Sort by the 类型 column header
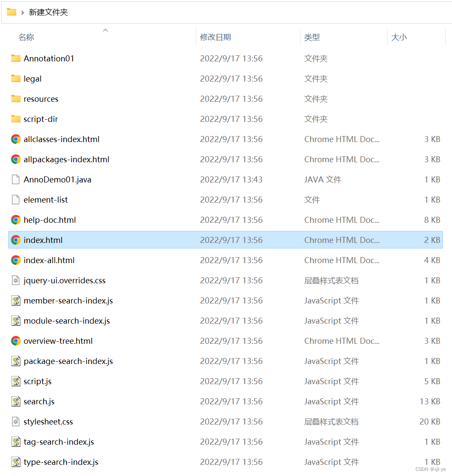This screenshot has height=476, width=452. point(312,37)
